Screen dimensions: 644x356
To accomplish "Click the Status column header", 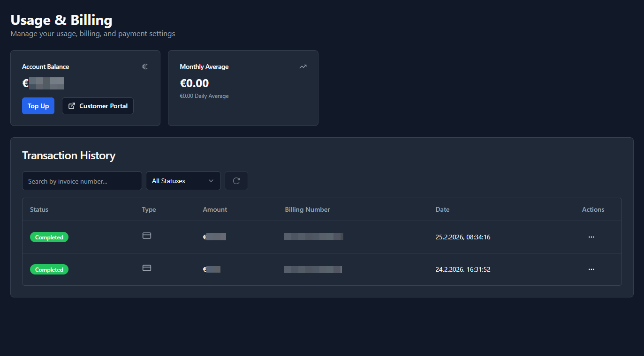I will coord(39,209).
